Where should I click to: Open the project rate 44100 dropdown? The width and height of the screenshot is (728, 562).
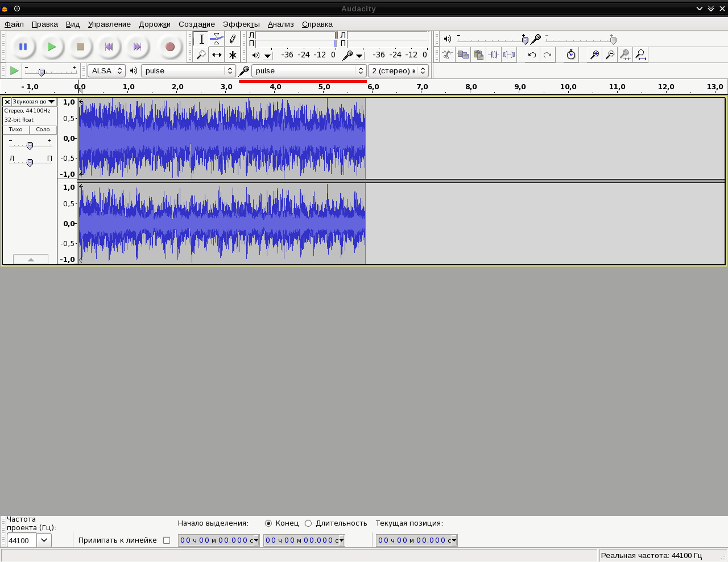point(44,540)
